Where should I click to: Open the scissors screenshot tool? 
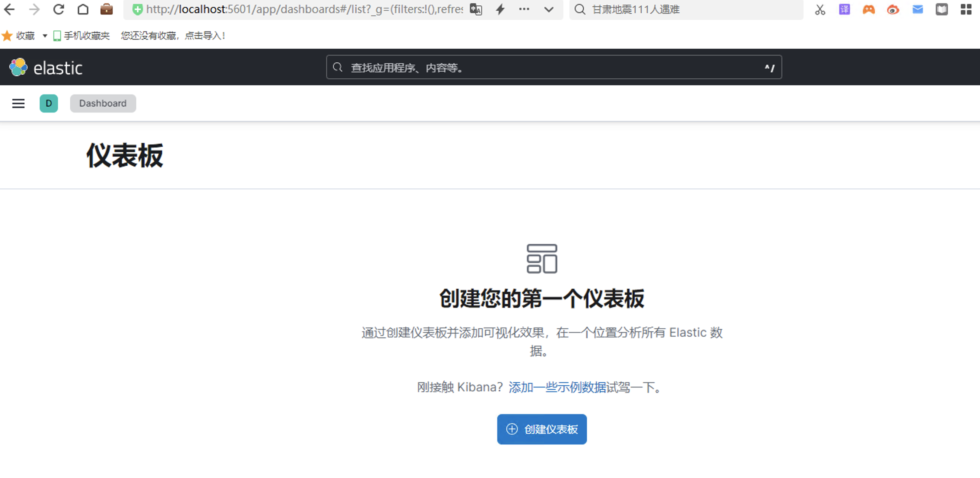(820, 9)
